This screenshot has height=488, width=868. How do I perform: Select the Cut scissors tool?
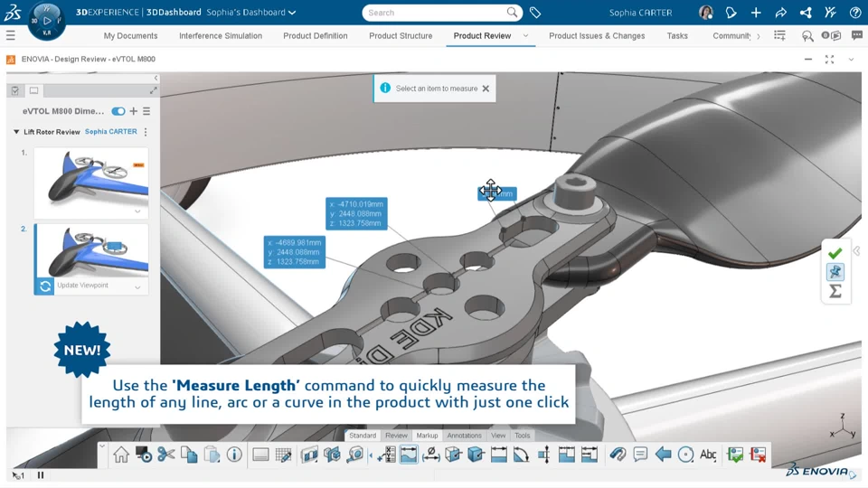click(x=165, y=455)
